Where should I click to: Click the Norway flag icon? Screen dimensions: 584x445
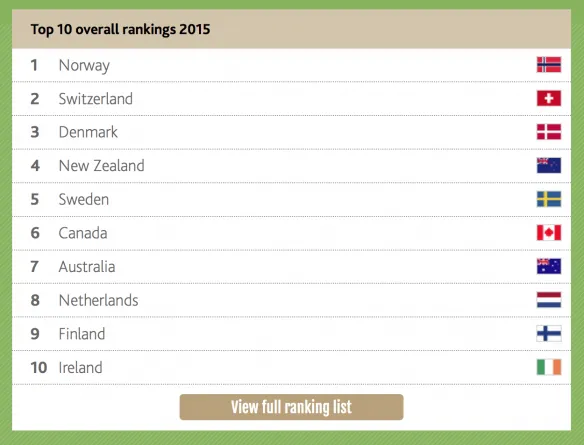[549, 65]
